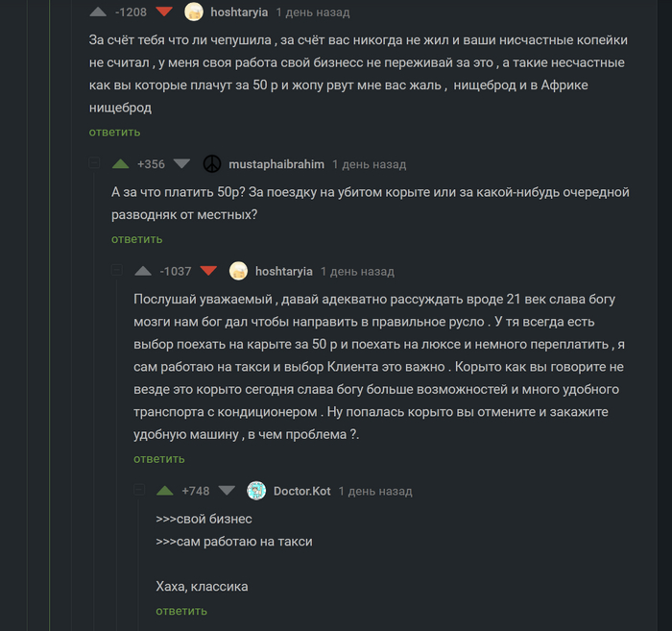Upvote mustaphaibrahim's comment
672x631 pixels.
(x=120, y=164)
